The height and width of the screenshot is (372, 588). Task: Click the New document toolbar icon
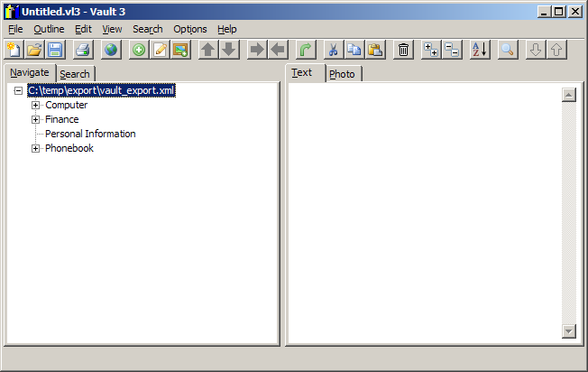tap(14, 50)
